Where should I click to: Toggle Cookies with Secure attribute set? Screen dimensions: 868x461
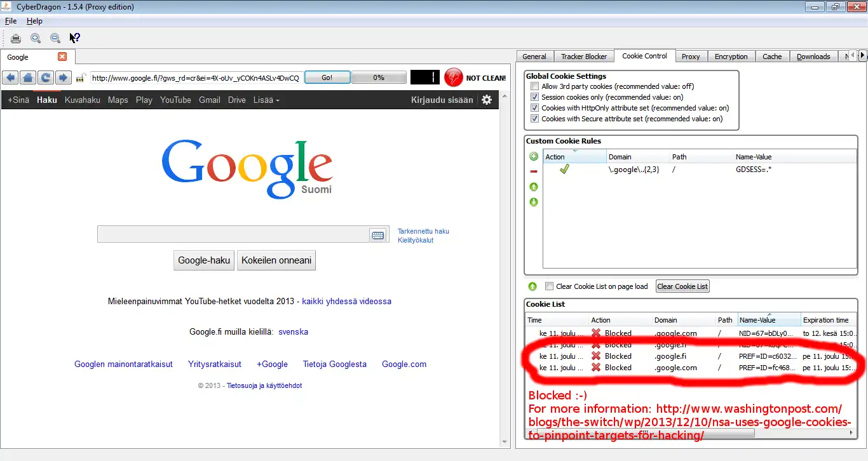point(535,119)
